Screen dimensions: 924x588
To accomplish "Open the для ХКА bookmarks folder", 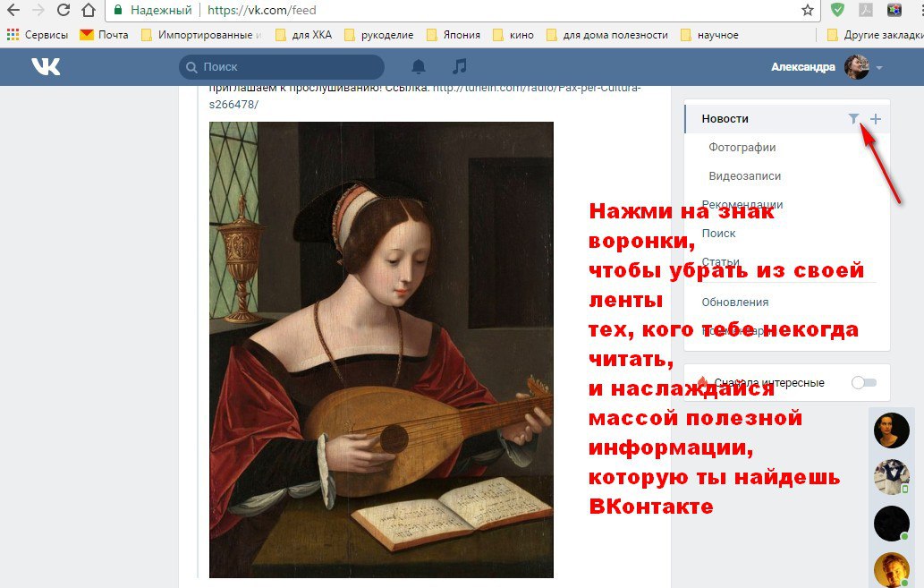I will [x=303, y=35].
